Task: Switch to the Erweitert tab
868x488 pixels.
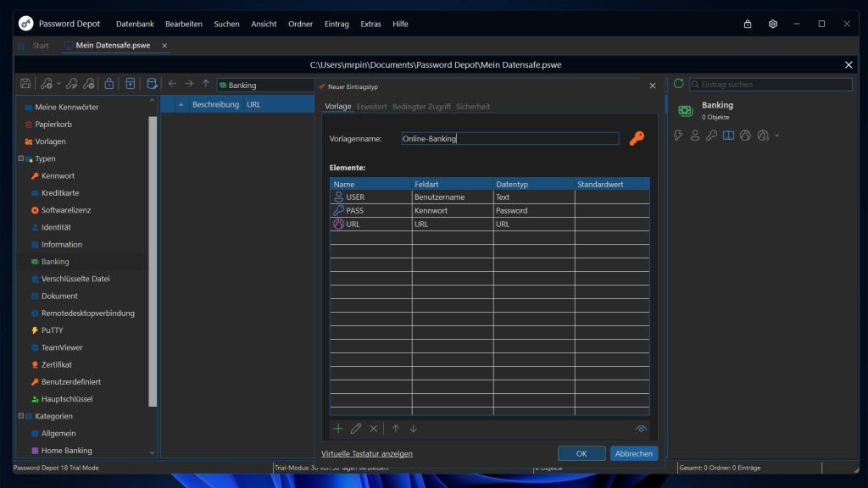Action: [x=371, y=107]
